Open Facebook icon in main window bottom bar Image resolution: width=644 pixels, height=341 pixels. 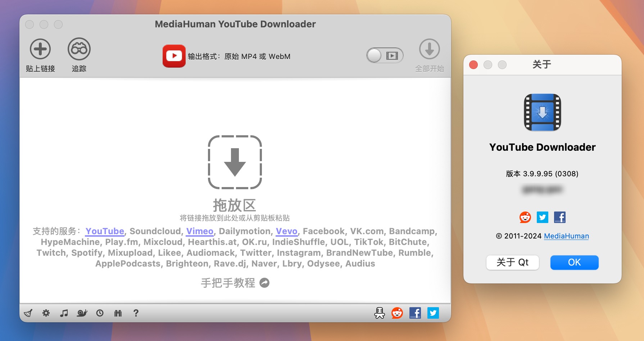415,313
